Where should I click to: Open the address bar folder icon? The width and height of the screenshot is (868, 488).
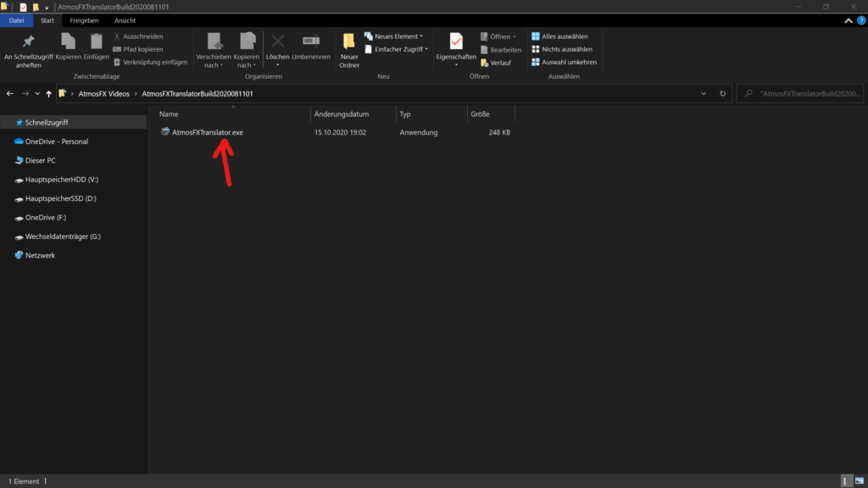tap(63, 93)
